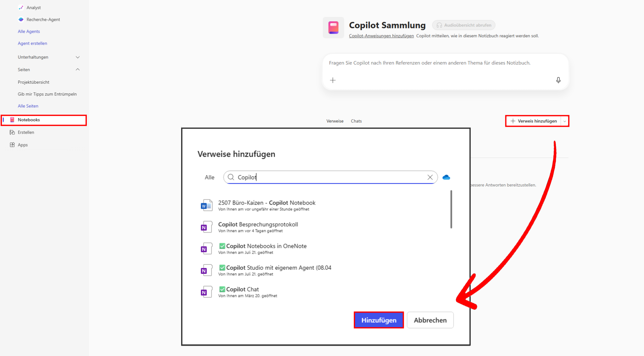Viewport: 644px width, 356px height.
Task: Activate the microphone for voice input
Action: point(558,80)
